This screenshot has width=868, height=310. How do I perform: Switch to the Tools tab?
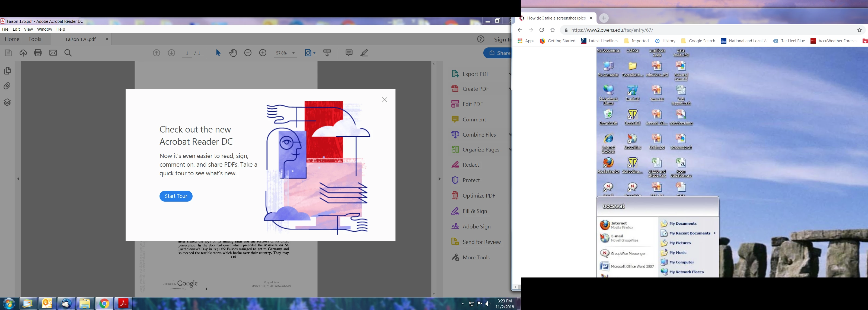tap(35, 39)
